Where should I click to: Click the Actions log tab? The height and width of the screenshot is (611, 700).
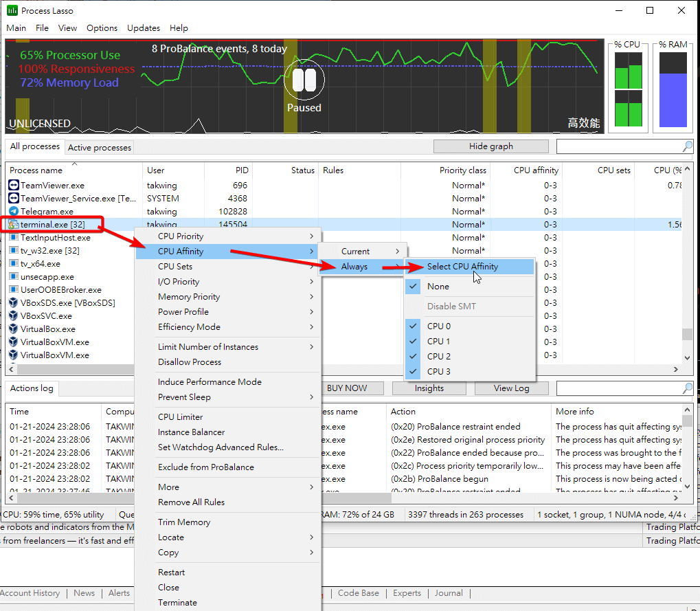coord(32,388)
